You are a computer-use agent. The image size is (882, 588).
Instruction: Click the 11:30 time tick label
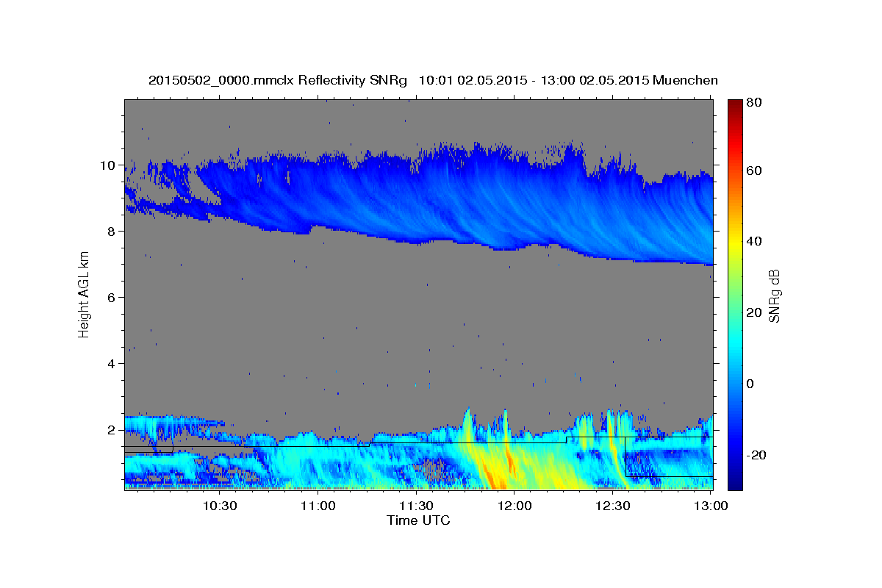(x=416, y=506)
